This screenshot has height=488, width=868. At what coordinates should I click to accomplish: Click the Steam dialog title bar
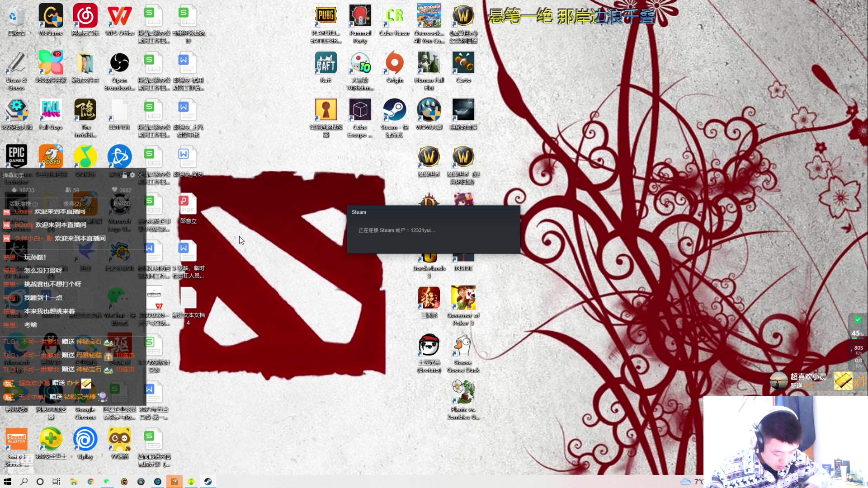point(434,212)
